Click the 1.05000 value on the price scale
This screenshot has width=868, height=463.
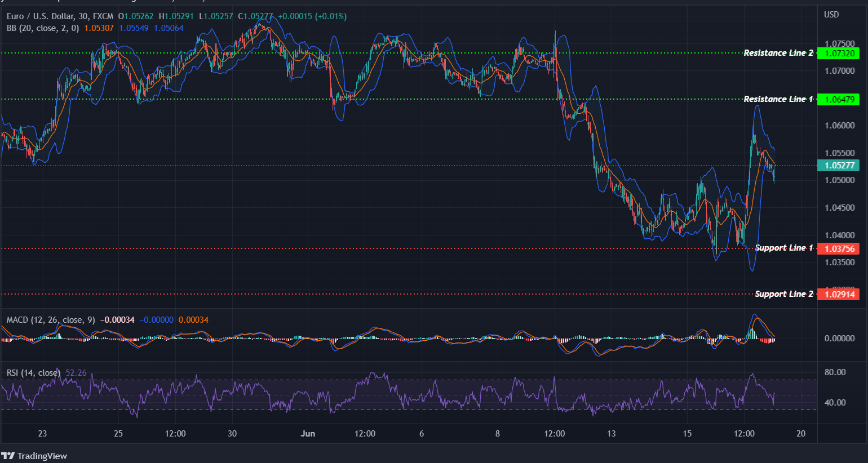tap(839, 180)
